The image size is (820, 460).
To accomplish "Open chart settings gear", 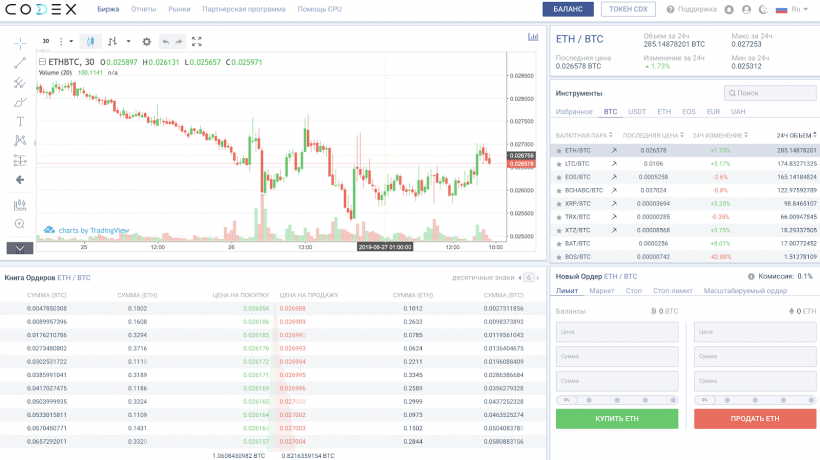I will coord(146,41).
